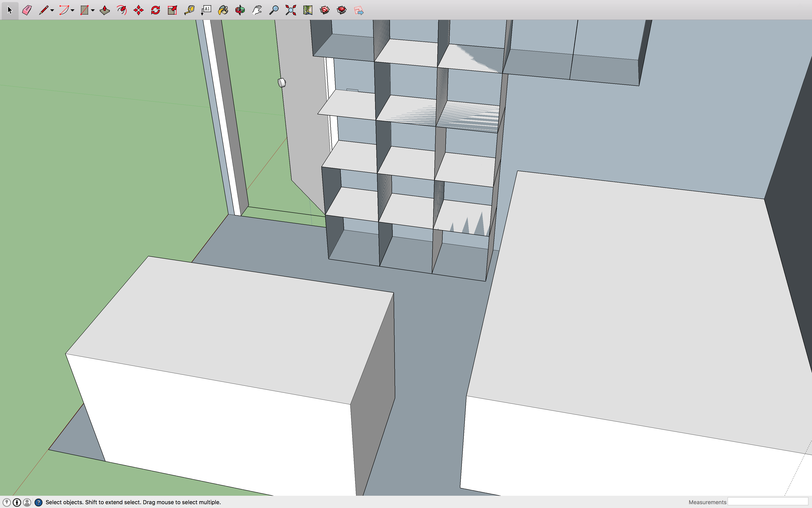Select the Text label tool
Screen dimensions: 812x508
(x=206, y=10)
